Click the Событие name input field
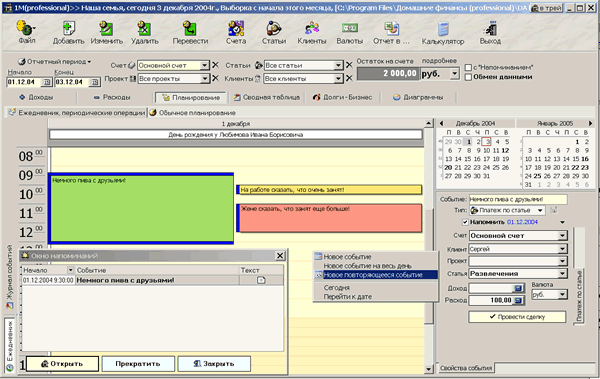 [x=518, y=199]
